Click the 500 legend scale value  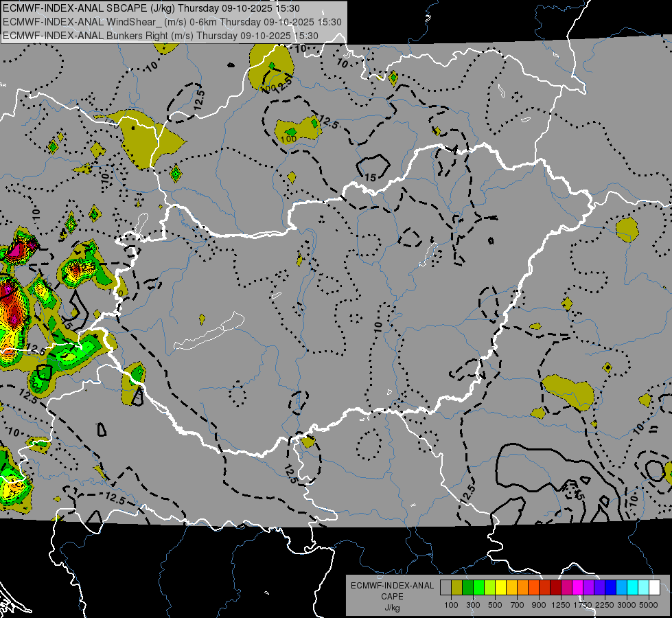pos(495,605)
